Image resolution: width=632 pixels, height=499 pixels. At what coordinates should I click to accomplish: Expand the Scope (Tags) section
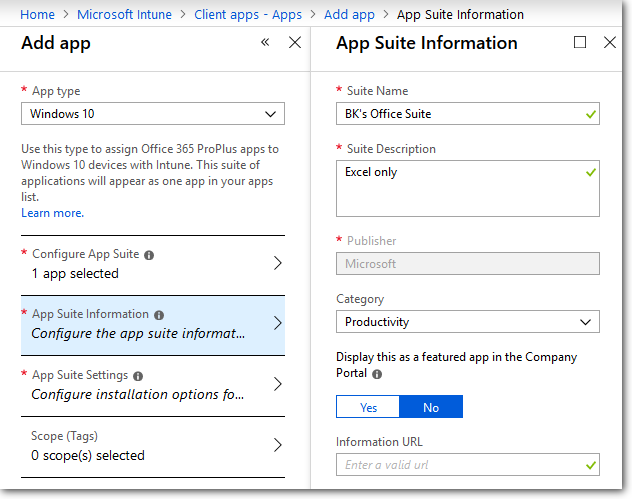(x=152, y=446)
